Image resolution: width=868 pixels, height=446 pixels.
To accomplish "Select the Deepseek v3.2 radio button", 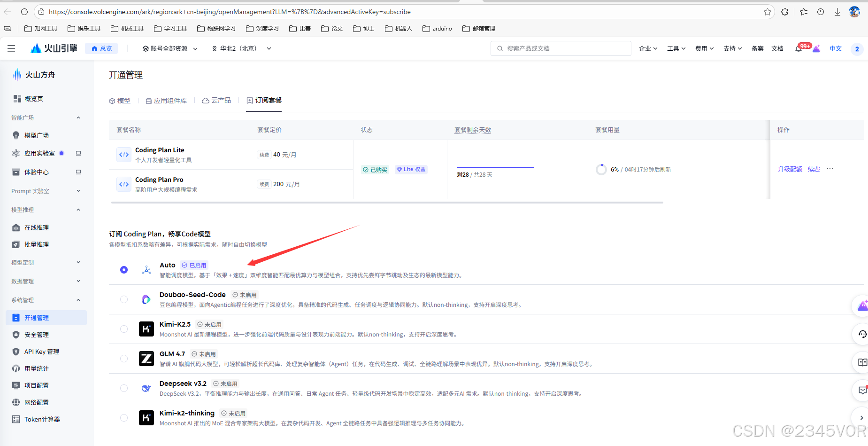I will (124, 388).
